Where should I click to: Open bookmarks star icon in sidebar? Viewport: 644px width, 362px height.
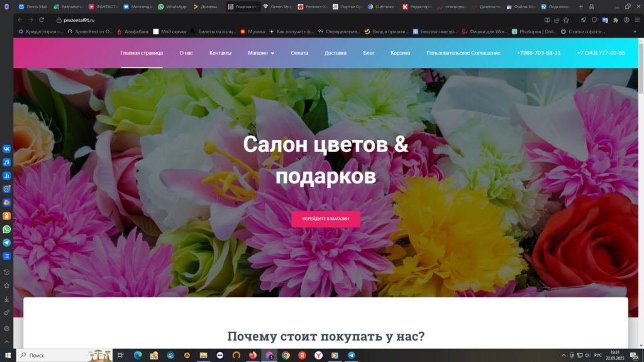6,286
